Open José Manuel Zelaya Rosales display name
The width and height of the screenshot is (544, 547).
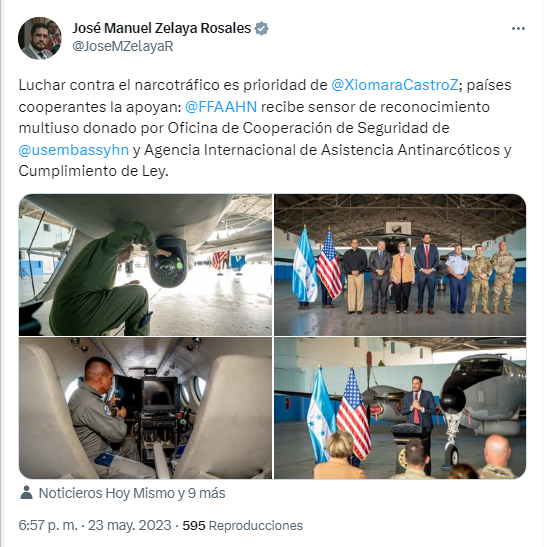point(162,28)
